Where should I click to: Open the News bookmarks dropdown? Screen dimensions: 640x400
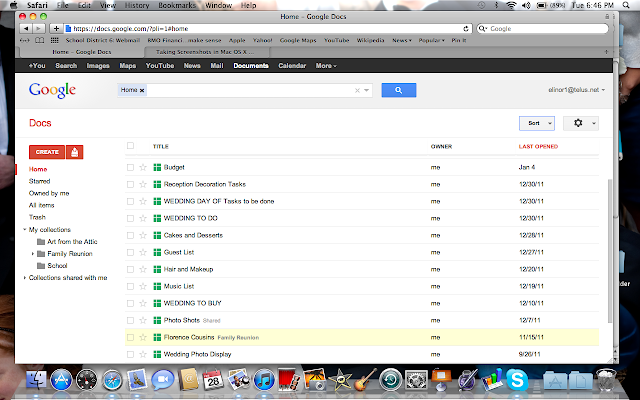pyautogui.click(x=402, y=40)
